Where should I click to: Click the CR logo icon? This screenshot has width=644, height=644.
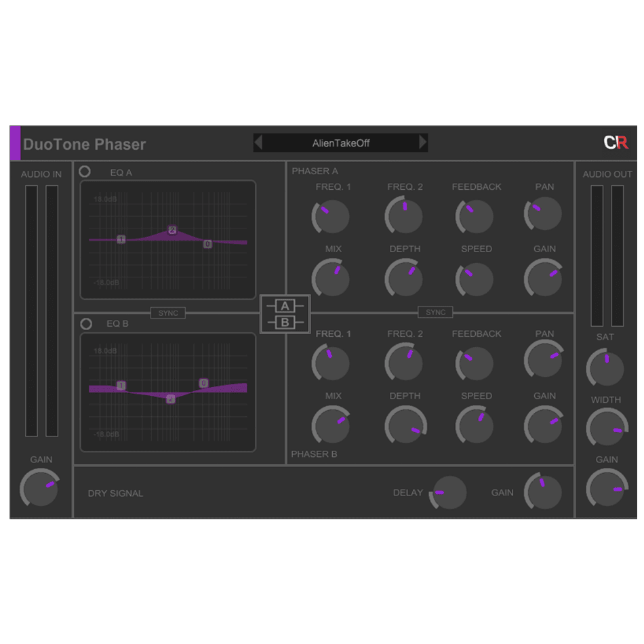[616, 143]
